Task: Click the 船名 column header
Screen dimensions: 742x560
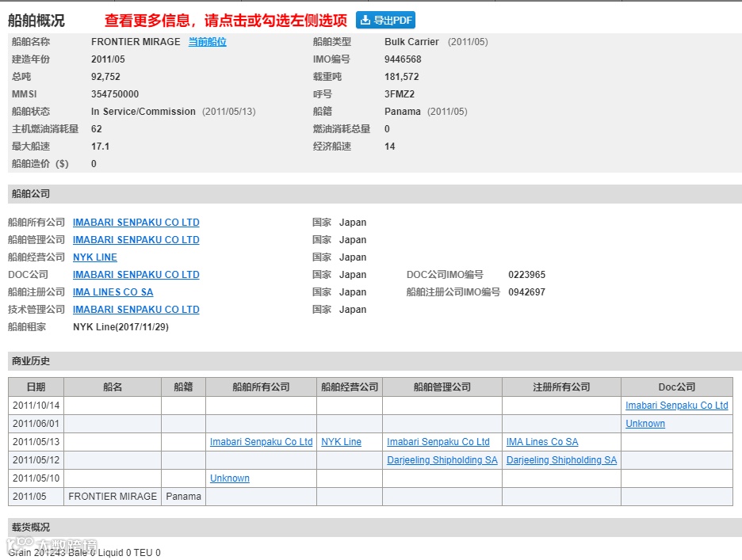Action: click(113, 387)
